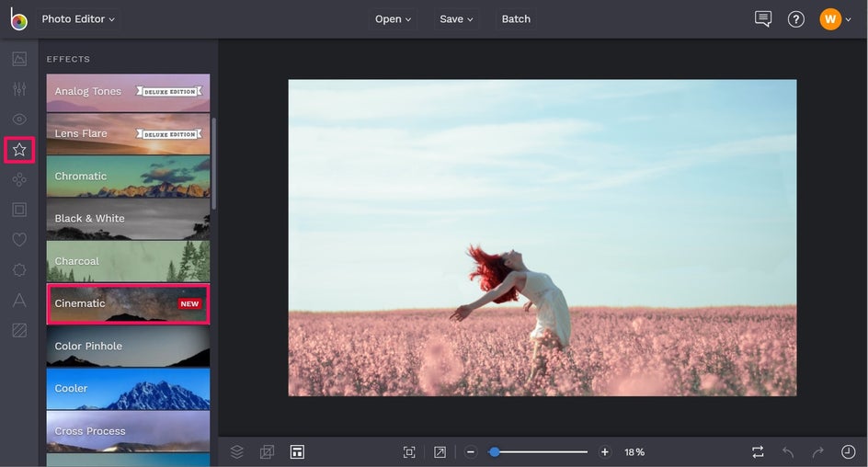Click the Batch button
This screenshot has height=467, width=868.
click(x=516, y=18)
